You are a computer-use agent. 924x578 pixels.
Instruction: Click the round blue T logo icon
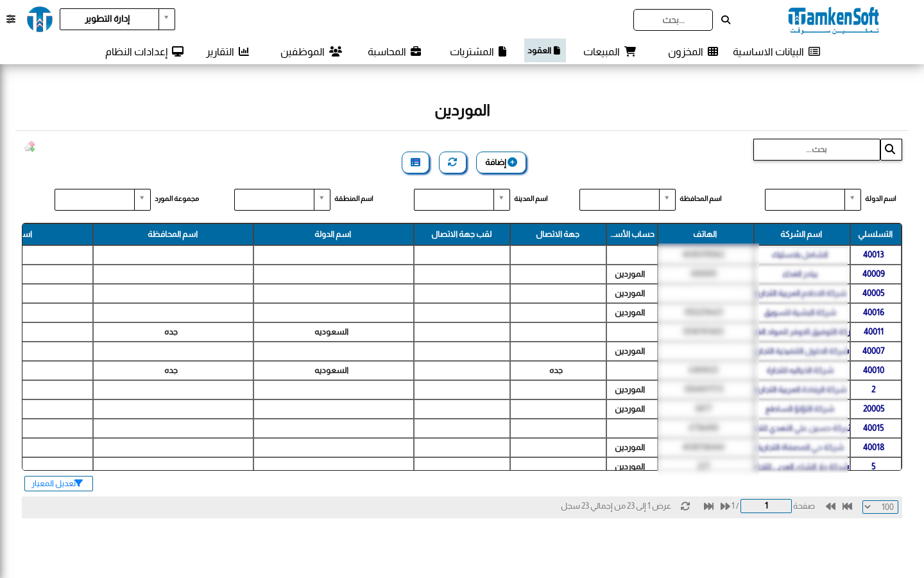(x=40, y=19)
